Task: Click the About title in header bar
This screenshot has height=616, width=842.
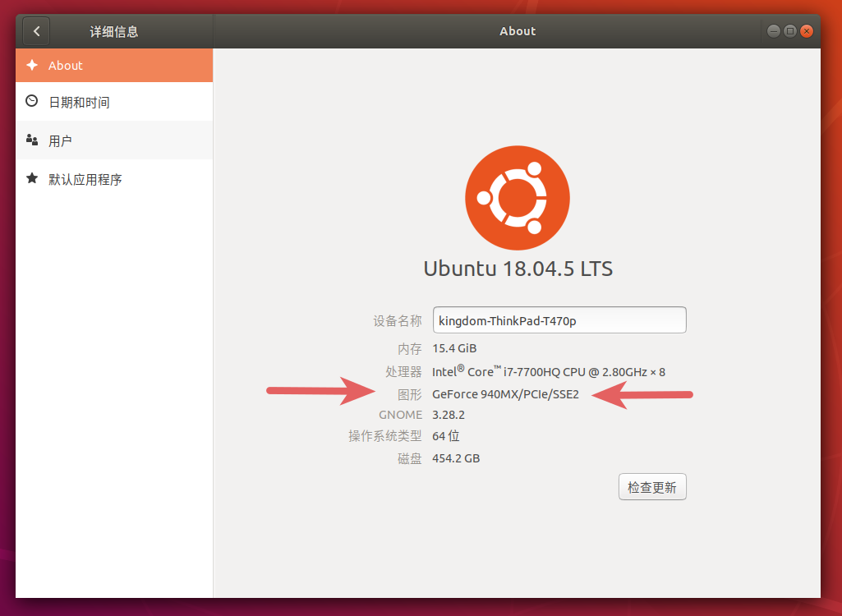Action: [518, 31]
